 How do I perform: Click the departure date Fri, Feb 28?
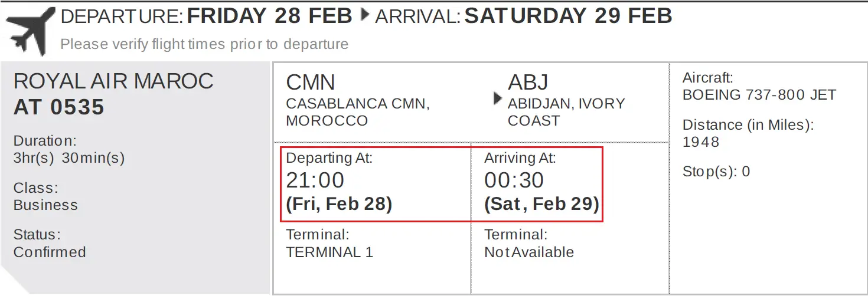[x=340, y=205]
